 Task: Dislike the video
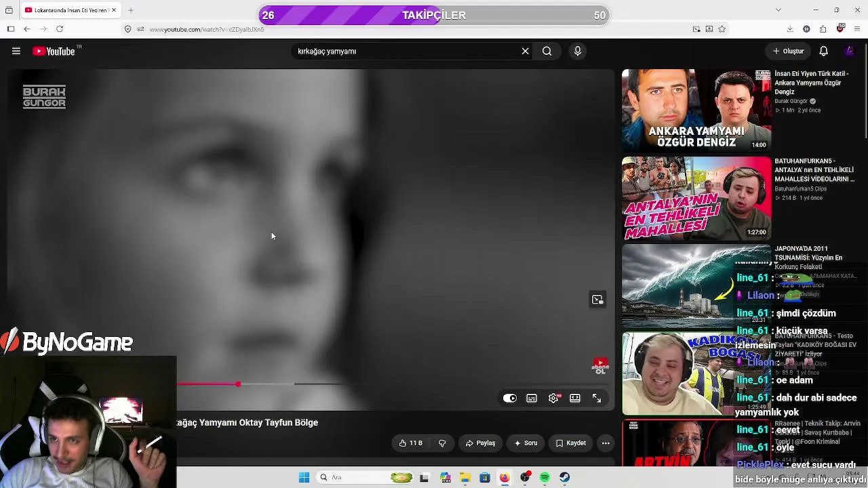click(442, 443)
